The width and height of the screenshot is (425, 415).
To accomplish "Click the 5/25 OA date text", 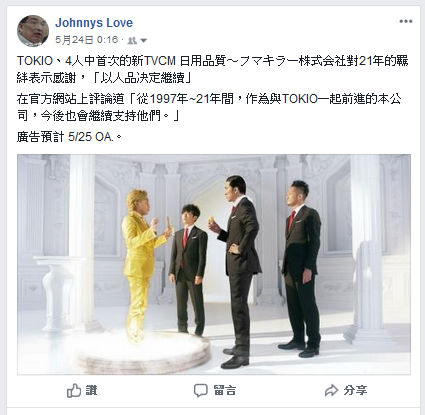I will (91, 137).
